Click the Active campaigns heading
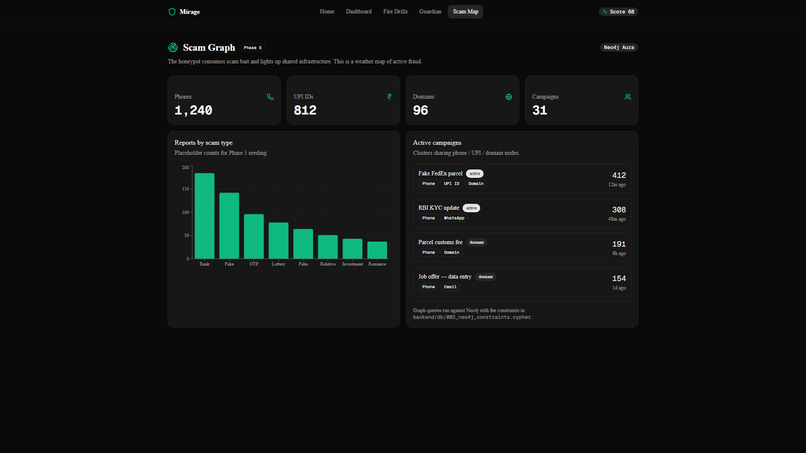Screen dimensions: 806x453 437,142
